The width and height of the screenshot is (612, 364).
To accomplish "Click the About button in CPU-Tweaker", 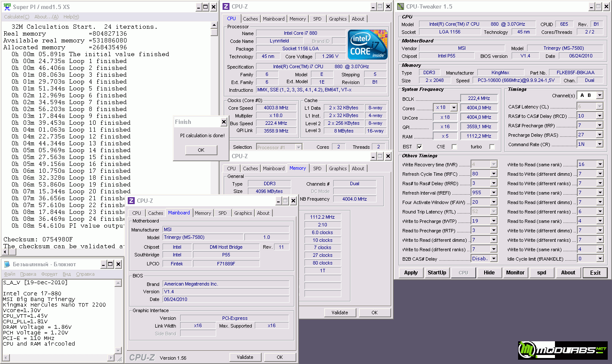I will [x=568, y=273].
